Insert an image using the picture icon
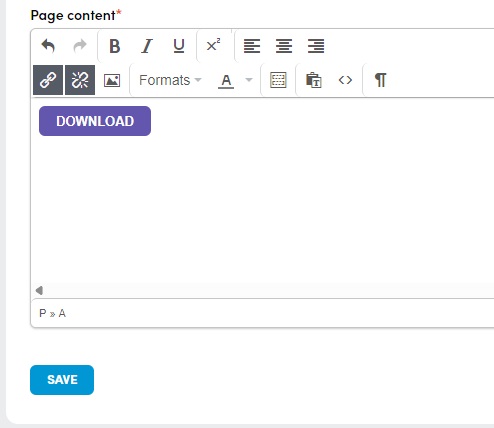 pyautogui.click(x=112, y=80)
